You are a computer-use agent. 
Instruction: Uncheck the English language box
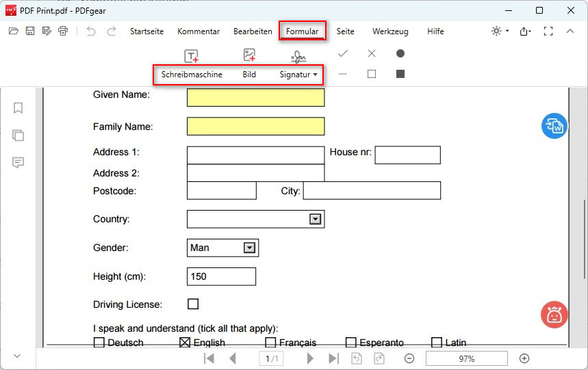[x=185, y=342]
